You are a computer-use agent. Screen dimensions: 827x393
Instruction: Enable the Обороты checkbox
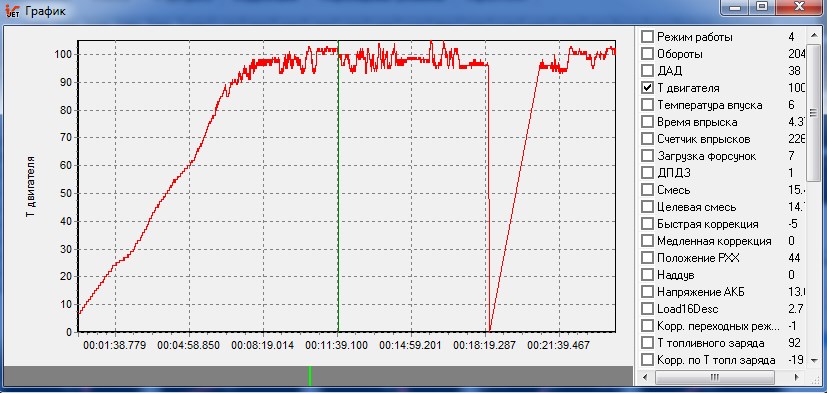coord(647,54)
